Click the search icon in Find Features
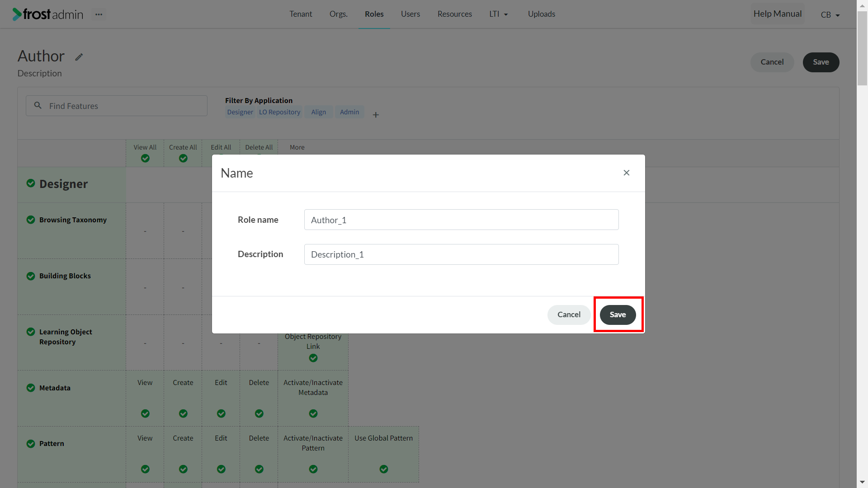868x488 pixels. click(38, 105)
